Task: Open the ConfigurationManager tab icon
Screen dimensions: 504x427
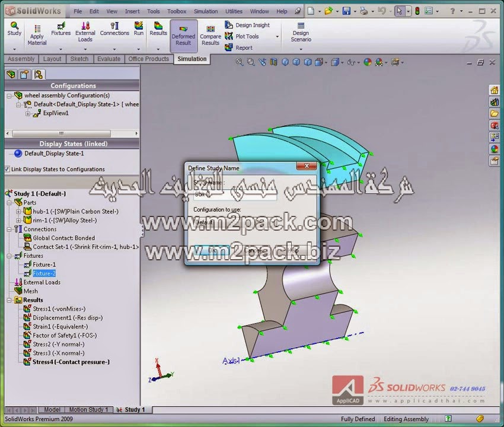Action: tap(39, 75)
